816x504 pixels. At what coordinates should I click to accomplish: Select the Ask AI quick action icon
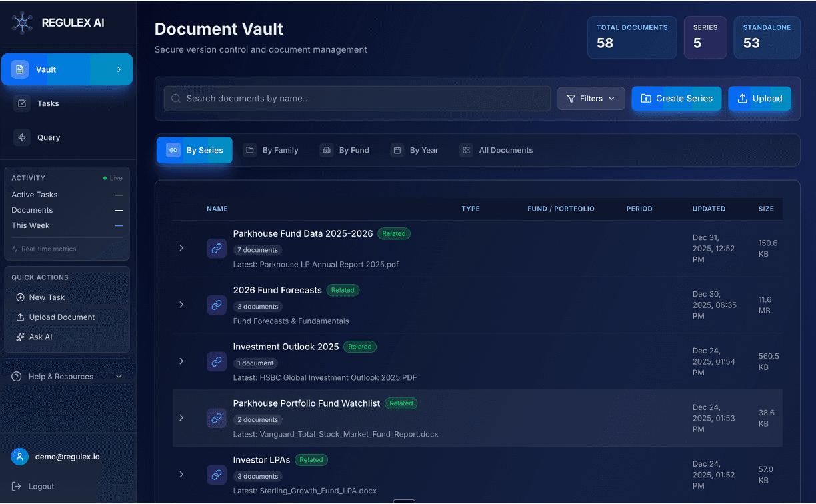pyautogui.click(x=19, y=337)
